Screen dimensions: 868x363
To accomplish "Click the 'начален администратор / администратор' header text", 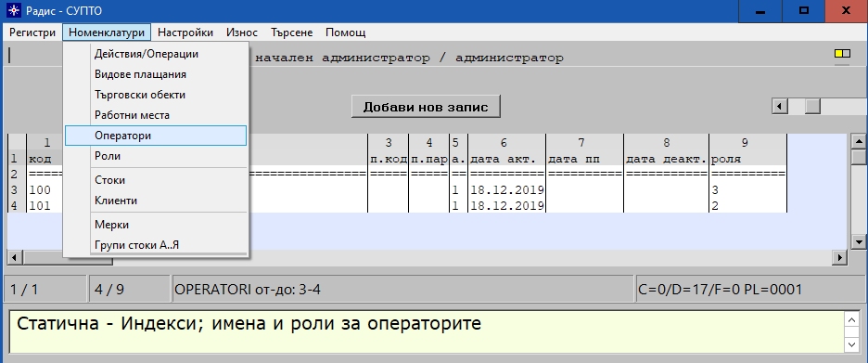I will [410, 58].
